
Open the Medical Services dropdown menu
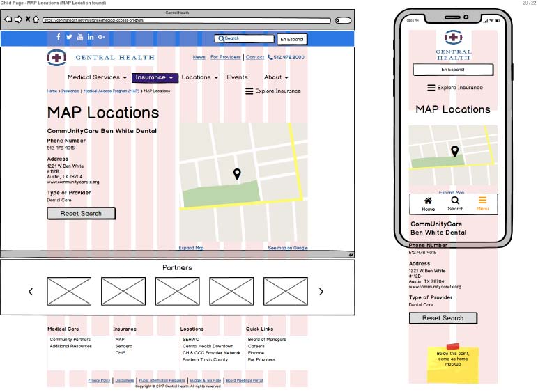(x=97, y=77)
